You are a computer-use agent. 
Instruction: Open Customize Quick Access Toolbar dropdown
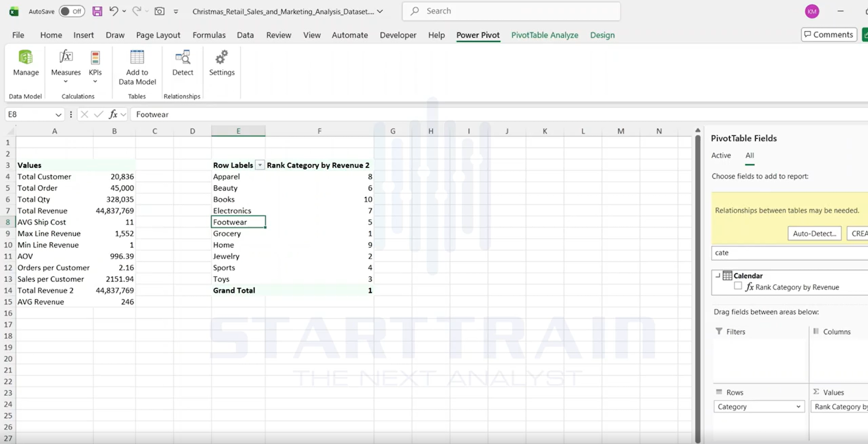point(176,11)
